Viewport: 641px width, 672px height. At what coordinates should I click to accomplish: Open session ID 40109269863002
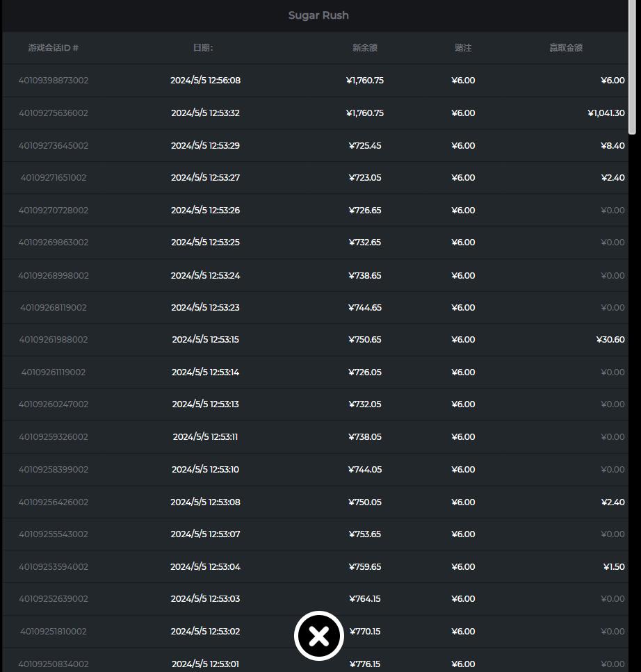(x=54, y=242)
